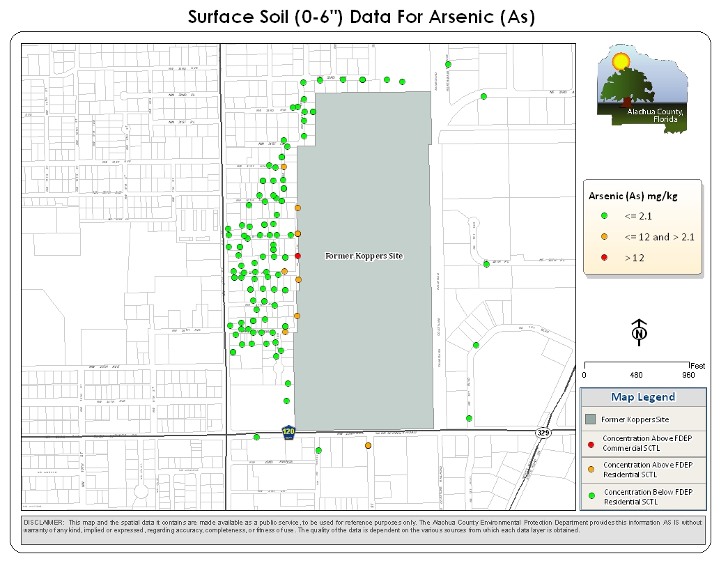This screenshot has width=728, height=563.
Task: Click orange dot for Above FDEP Residential SCTL
Action: 591,470
